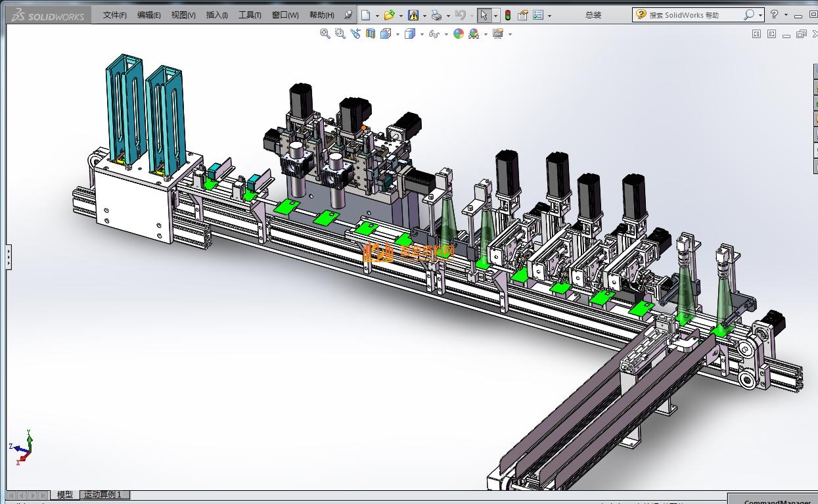
Task: Activate the Section View tool
Action: coord(371,34)
